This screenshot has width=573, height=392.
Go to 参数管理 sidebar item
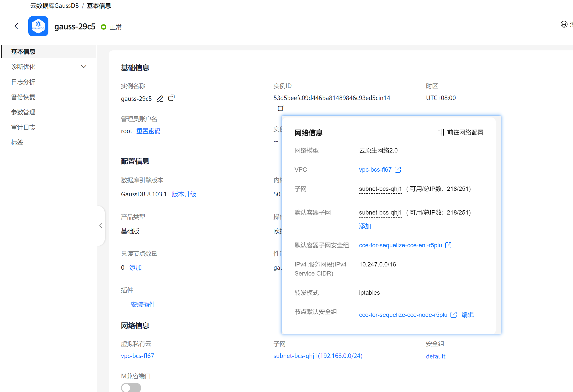(x=23, y=112)
